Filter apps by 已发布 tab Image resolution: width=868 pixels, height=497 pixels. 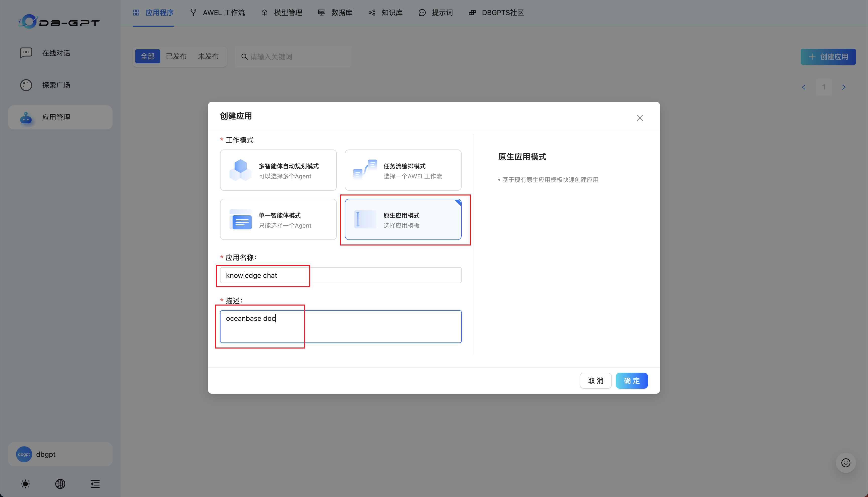[x=176, y=56]
